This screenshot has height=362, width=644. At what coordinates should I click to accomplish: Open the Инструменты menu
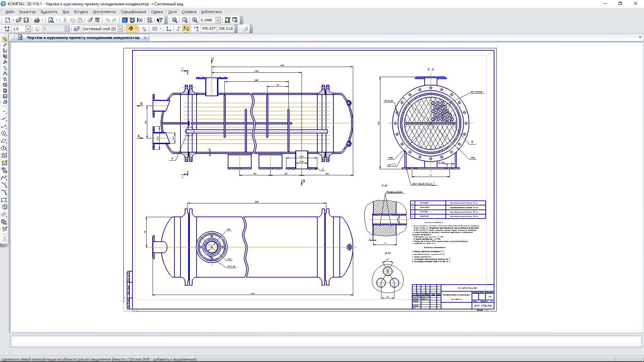click(x=104, y=12)
